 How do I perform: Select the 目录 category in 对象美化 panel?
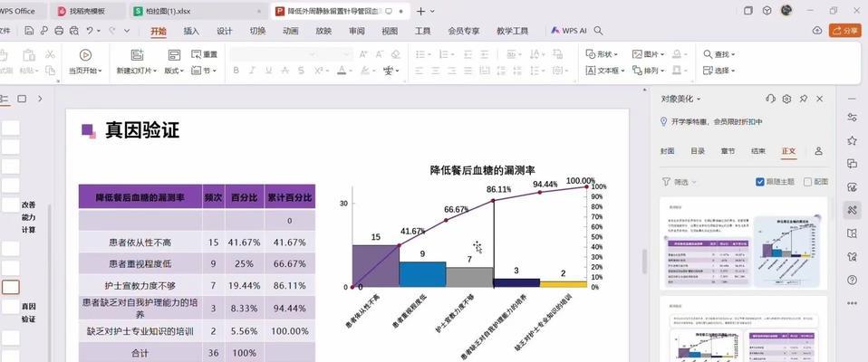[698, 151]
